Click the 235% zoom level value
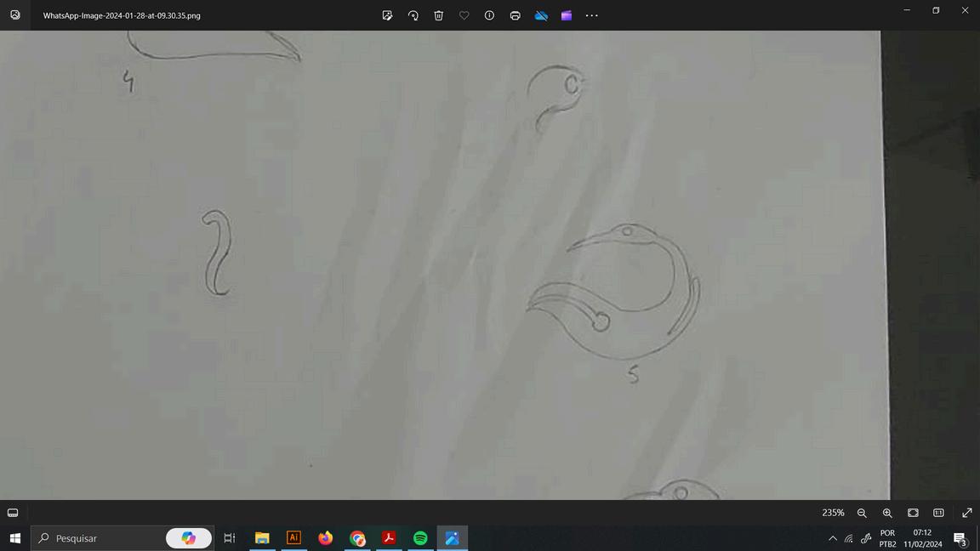Image resolution: width=980 pixels, height=551 pixels. pos(833,513)
